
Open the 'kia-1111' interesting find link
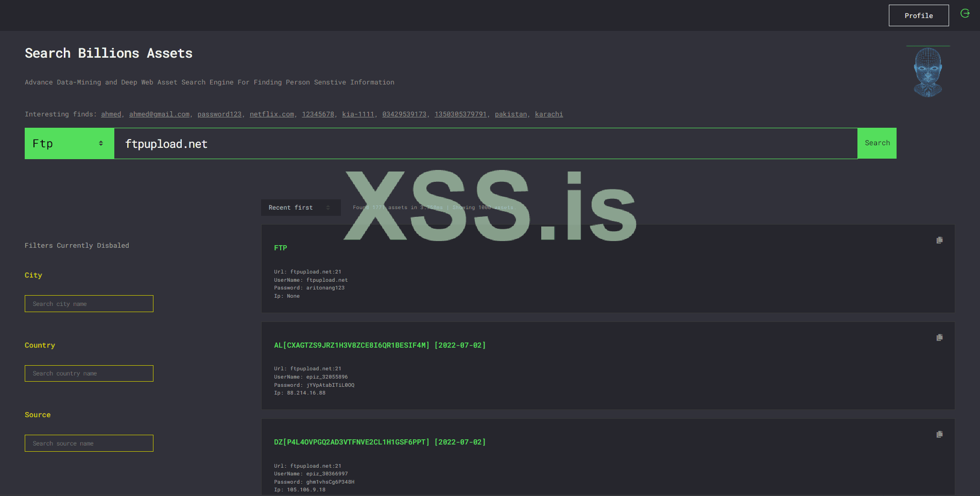(x=358, y=114)
